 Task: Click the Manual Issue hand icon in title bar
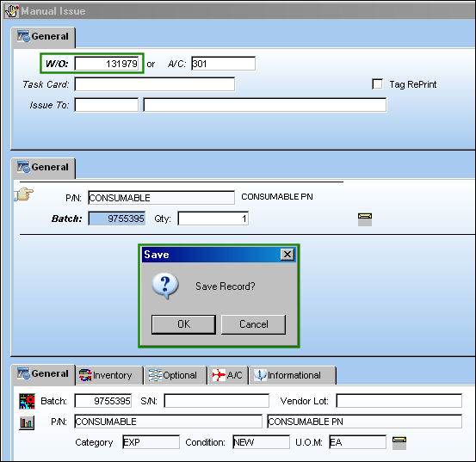(12, 11)
